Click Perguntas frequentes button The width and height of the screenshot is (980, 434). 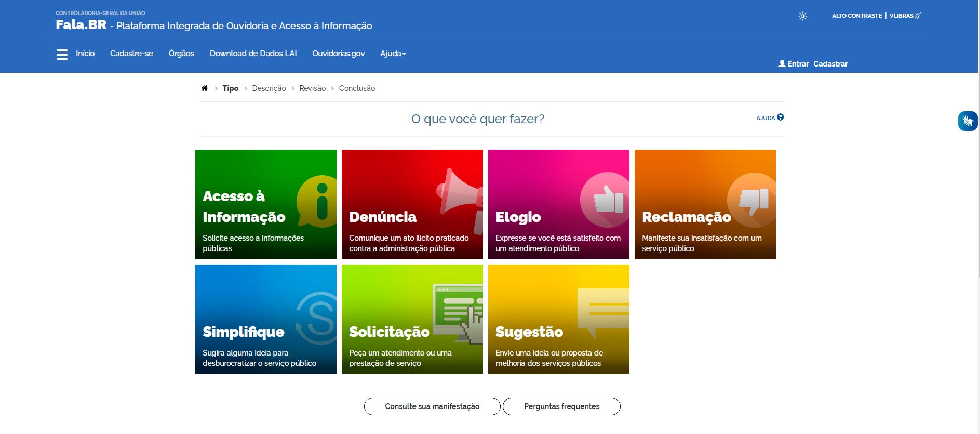pyautogui.click(x=561, y=406)
